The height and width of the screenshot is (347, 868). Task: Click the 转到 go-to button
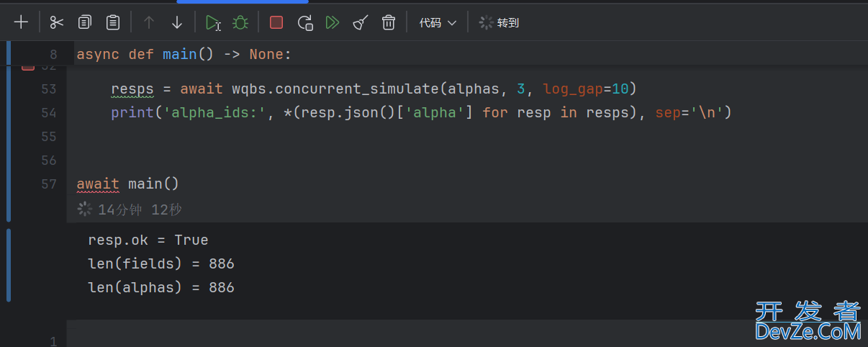click(499, 22)
